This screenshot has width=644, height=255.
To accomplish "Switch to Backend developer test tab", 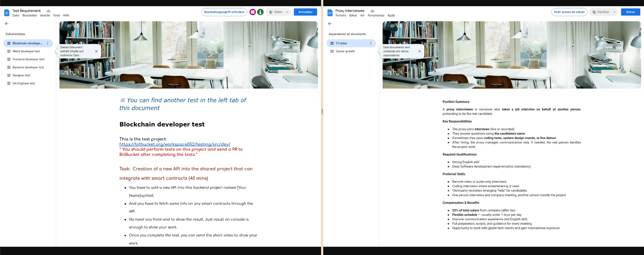I will [x=28, y=67].
